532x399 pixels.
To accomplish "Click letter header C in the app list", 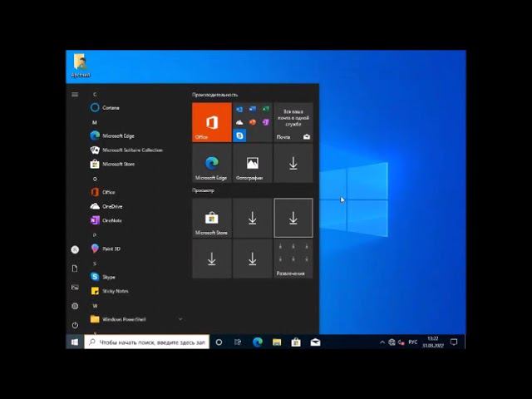I will (95, 94).
